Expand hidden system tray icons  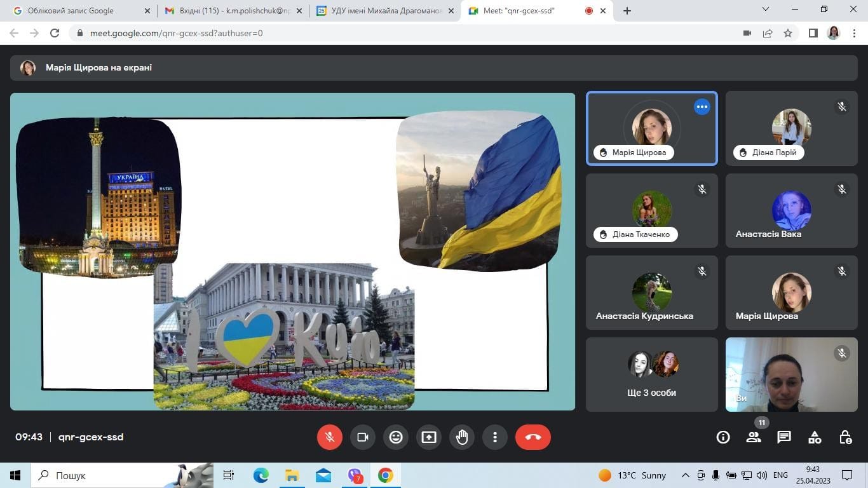686,475
